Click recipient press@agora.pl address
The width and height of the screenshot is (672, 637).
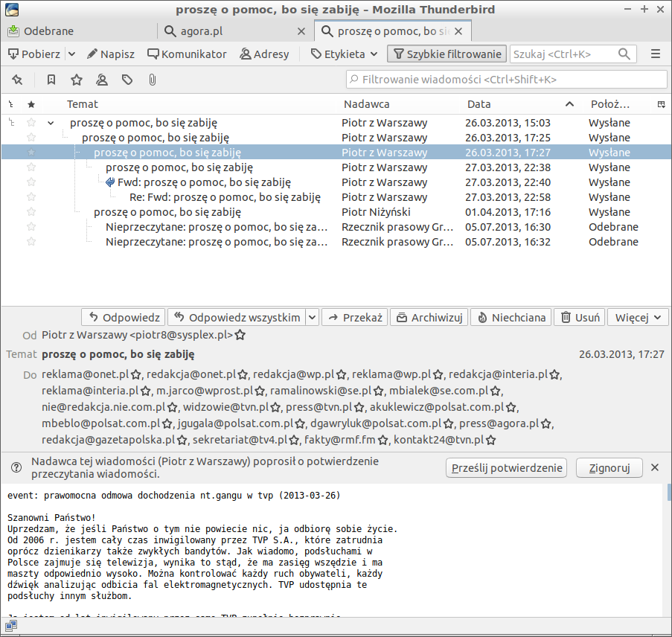point(499,423)
